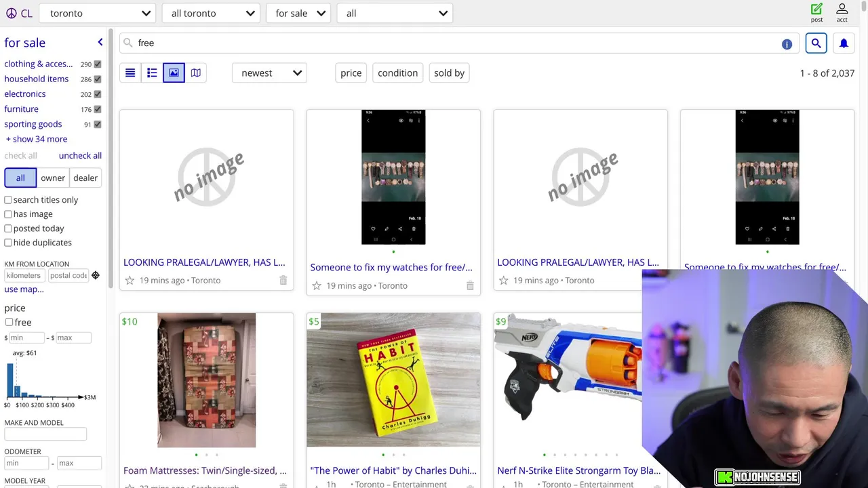868x488 pixels.
Task: Click the odometer min field
Action: [x=26, y=464]
